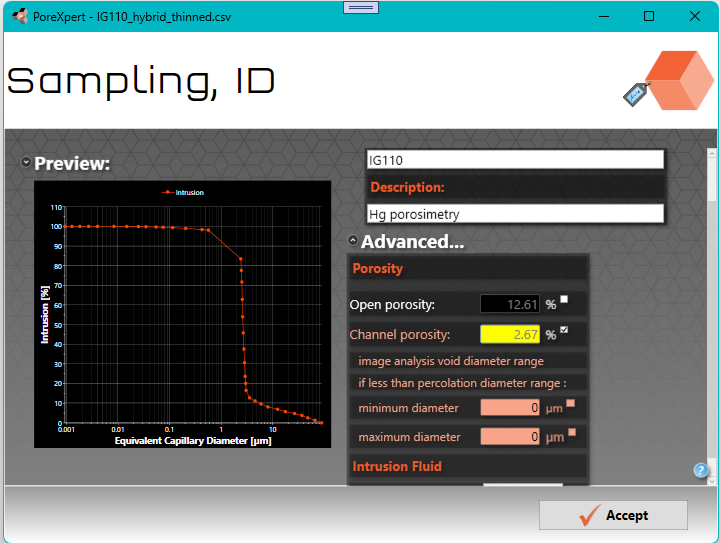The width and height of the screenshot is (720, 543).
Task: Edit the Hg porosimetry description field
Action: tap(515, 214)
